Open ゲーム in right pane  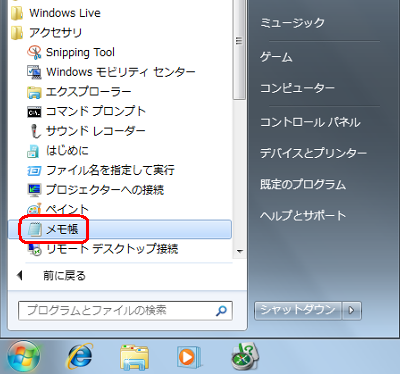point(276,57)
